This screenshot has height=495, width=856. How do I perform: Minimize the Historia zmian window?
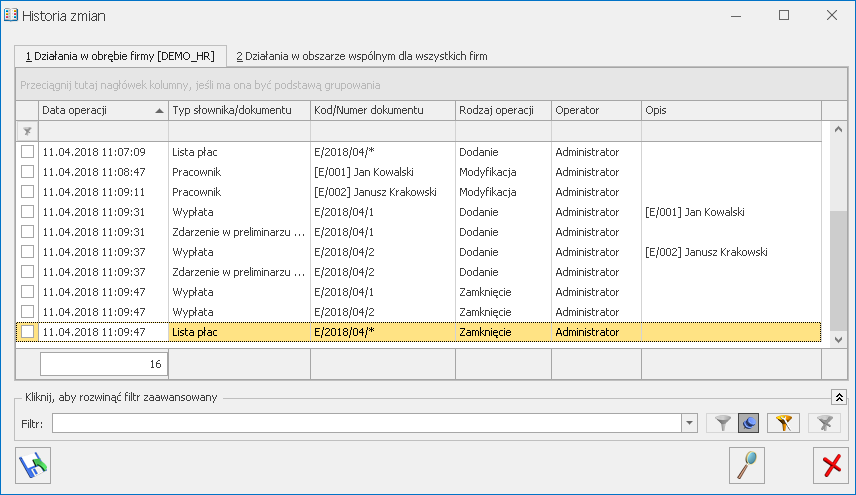736,15
